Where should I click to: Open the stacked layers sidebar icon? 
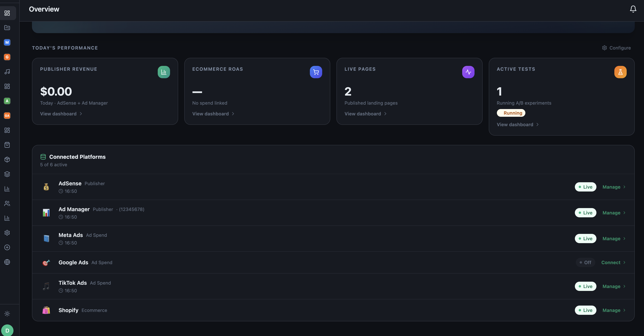pyautogui.click(x=7, y=174)
